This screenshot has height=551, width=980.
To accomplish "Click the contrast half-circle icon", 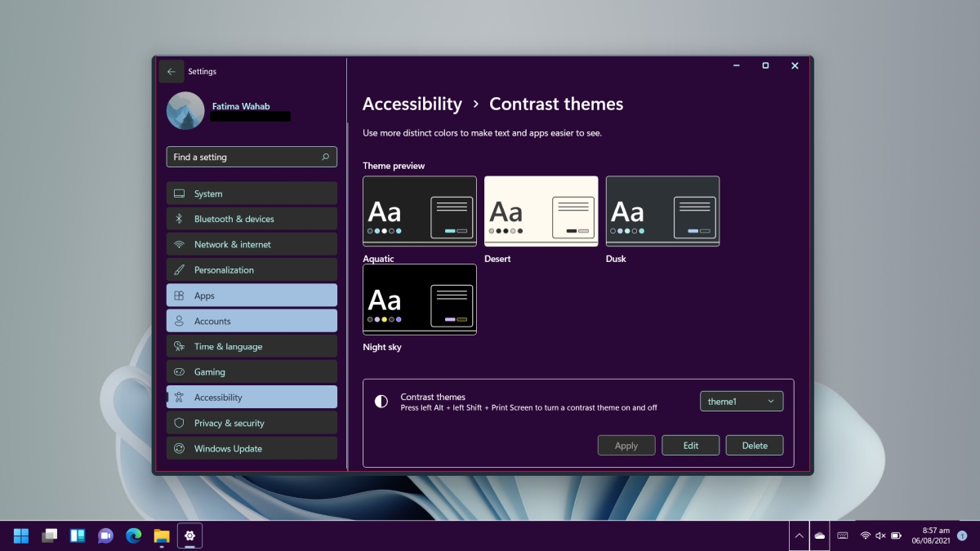I will pyautogui.click(x=381, y=402).
